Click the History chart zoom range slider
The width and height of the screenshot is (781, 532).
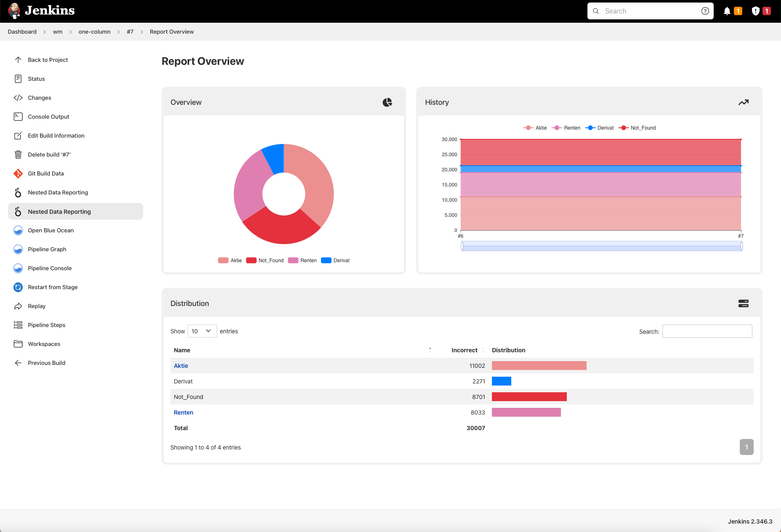(601, 246)
